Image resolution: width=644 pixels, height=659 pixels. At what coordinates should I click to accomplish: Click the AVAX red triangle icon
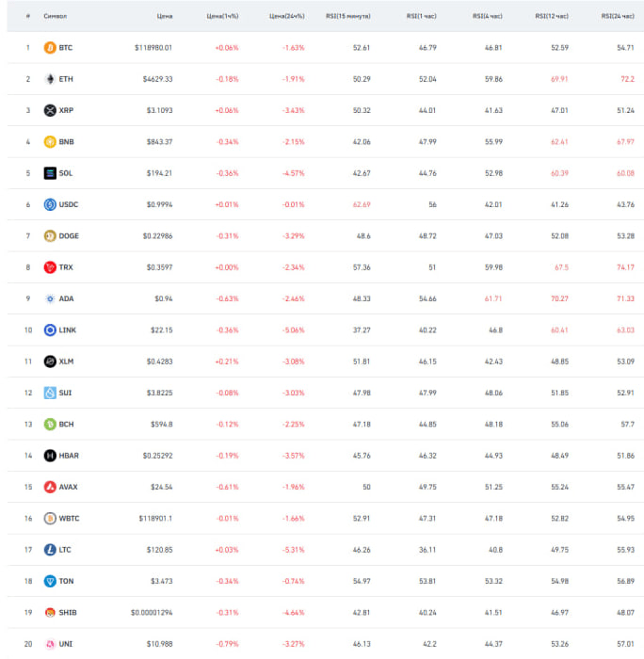pos(50,487)
